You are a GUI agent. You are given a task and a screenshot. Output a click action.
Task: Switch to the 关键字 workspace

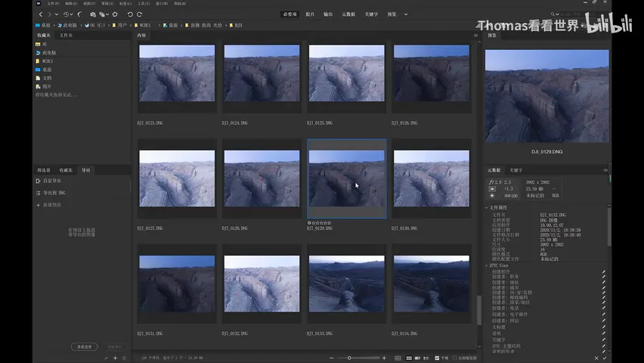tap(371, 14)
